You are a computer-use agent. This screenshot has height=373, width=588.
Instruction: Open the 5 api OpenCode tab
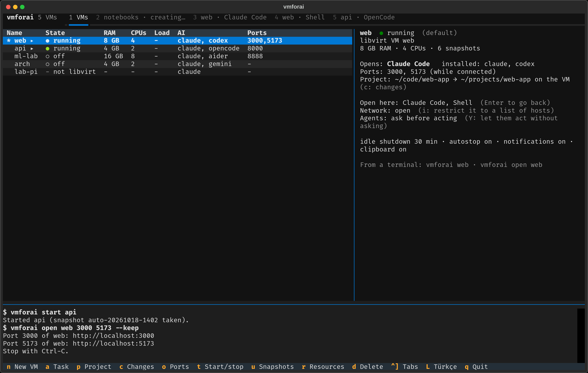(x=364, y=17)
